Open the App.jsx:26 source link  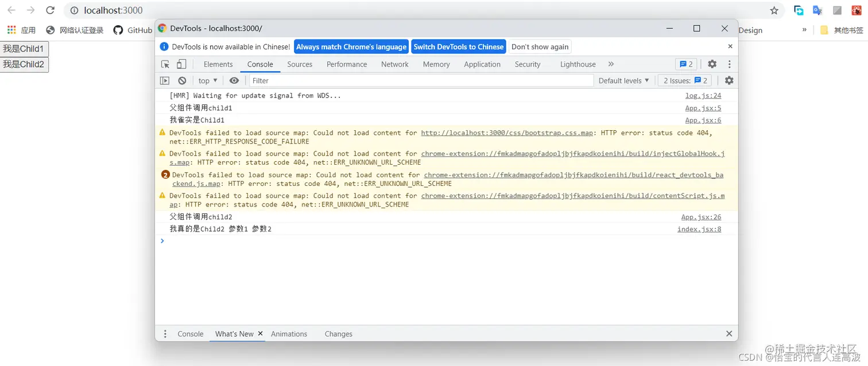pos(701,217)
